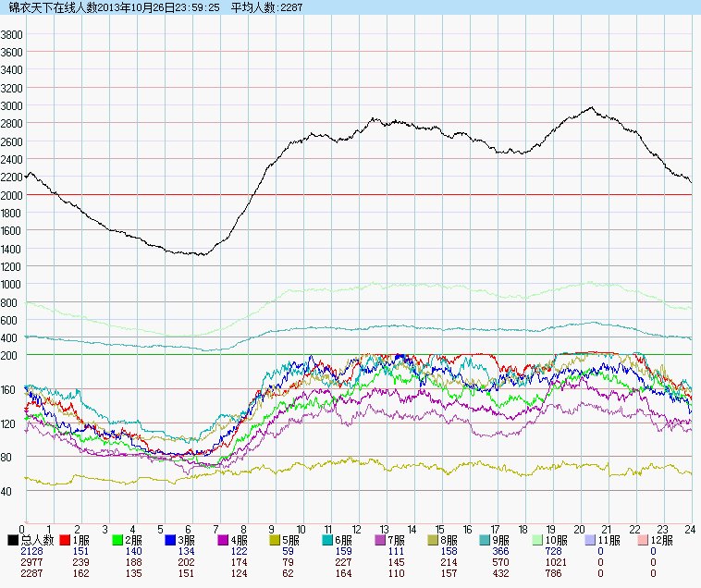Select the purple 4服 legend color box
The width and height of the screenshot is (701, 588).
tap(224, 540)
